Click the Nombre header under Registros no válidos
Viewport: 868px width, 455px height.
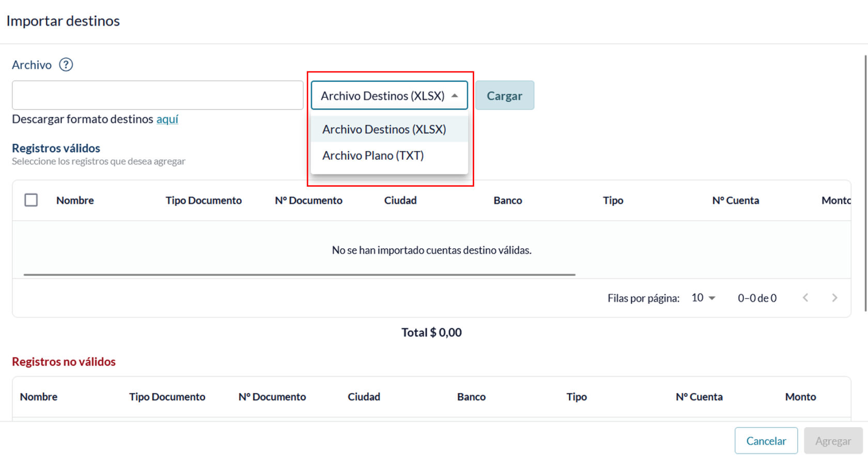pos(39,397)
